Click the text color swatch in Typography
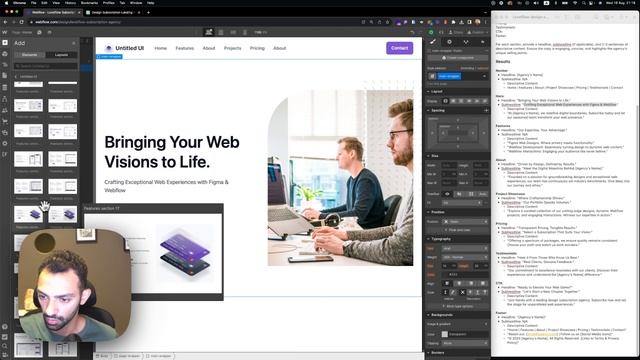Viewport: 640px width, 360px height. pyautogui.click(x=446, y=274)
